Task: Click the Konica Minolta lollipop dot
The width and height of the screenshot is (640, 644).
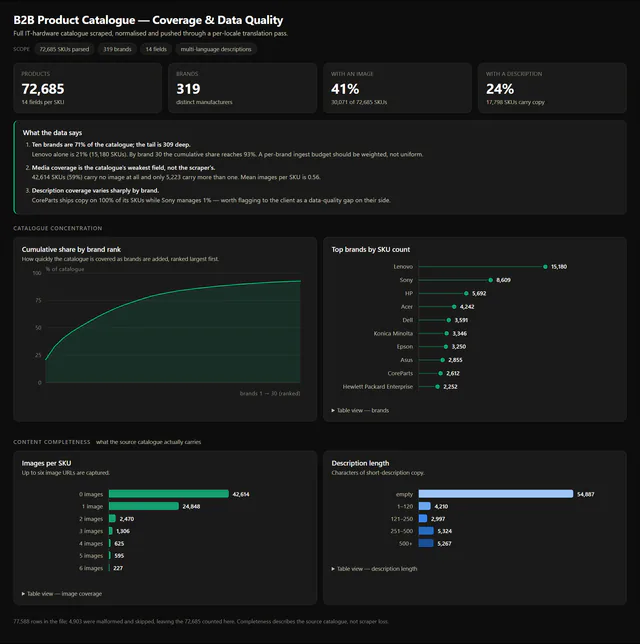Action: [447, 334]
